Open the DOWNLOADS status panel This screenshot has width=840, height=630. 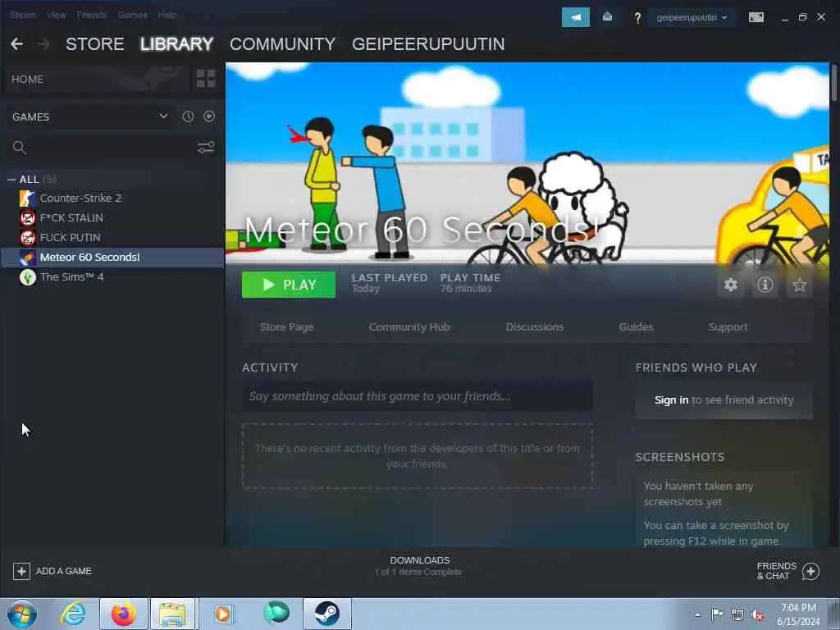pos(419,566)
